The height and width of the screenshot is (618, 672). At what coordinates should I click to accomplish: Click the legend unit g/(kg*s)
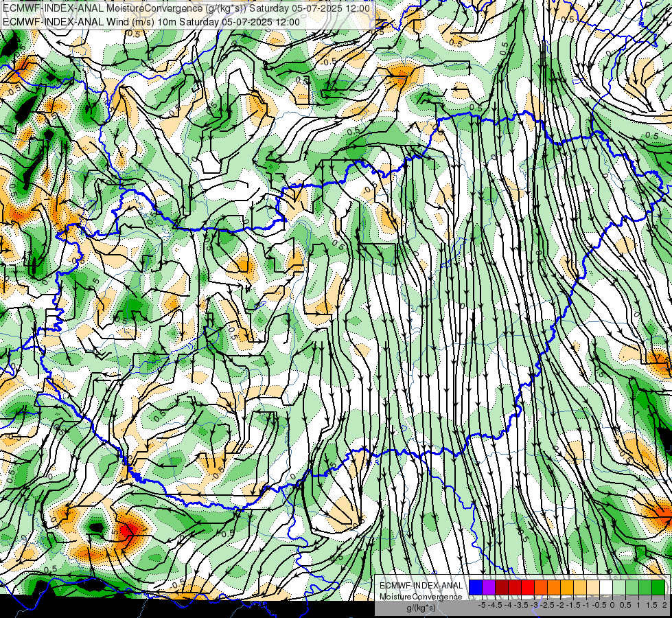(421, 608)
